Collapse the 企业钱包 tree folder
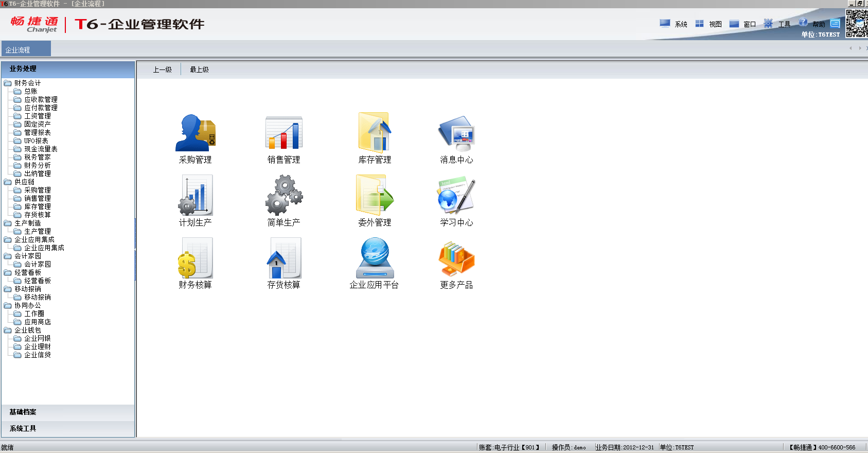The image size is (868, 453). (22, 330)
